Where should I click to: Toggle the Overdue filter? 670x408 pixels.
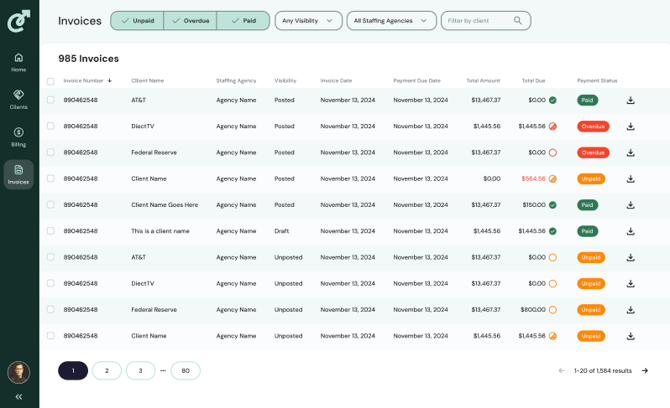pyautogui.click(x=190, y=21)
